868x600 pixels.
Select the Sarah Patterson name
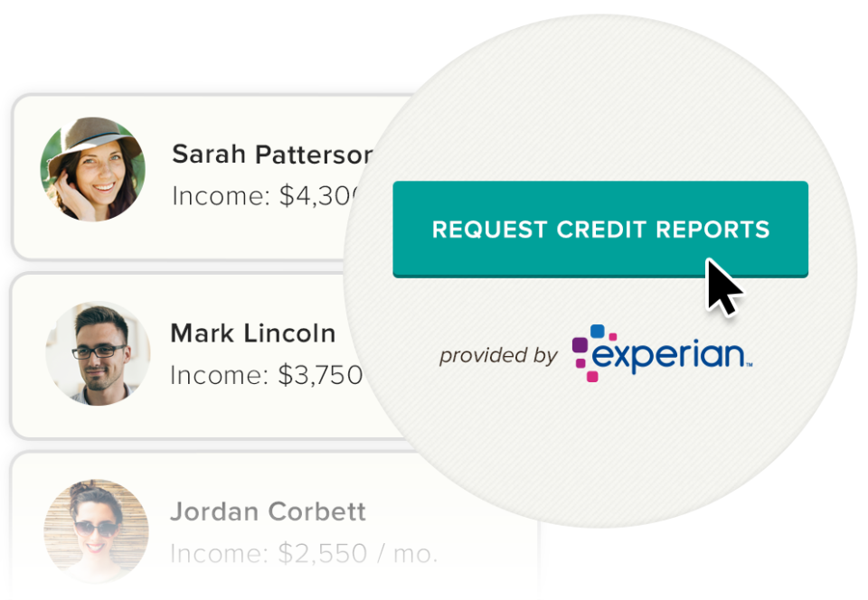click(x=271, y=155)
